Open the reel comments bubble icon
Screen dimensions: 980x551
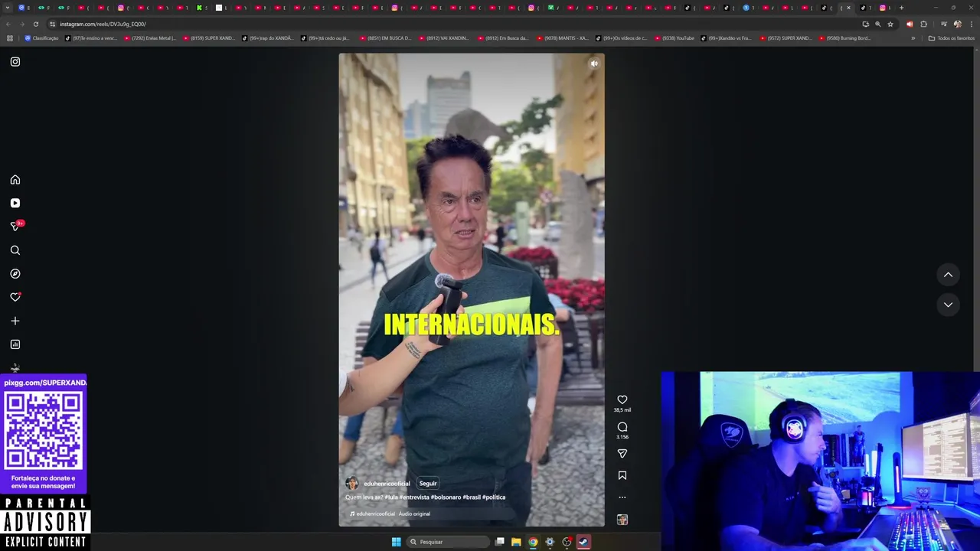pos(622,427)
